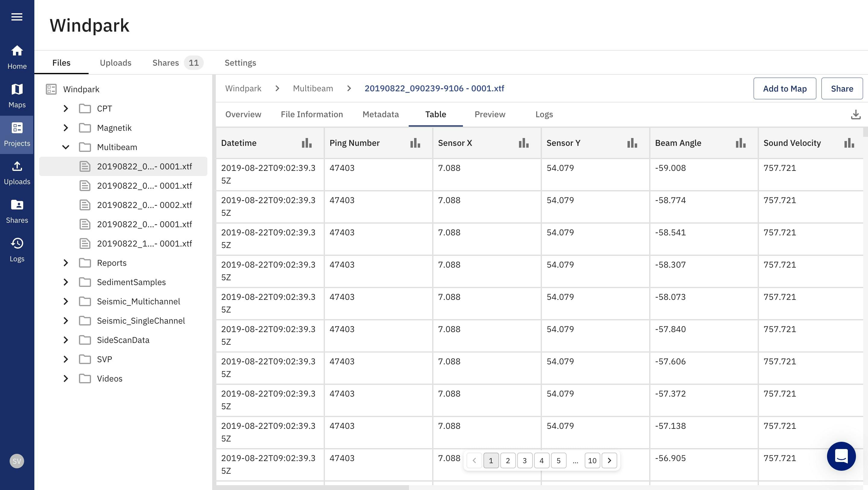Viewport: 868px width, 490px height.
Task: Click the Add to Map button
Action: click(x=785, y=89)
